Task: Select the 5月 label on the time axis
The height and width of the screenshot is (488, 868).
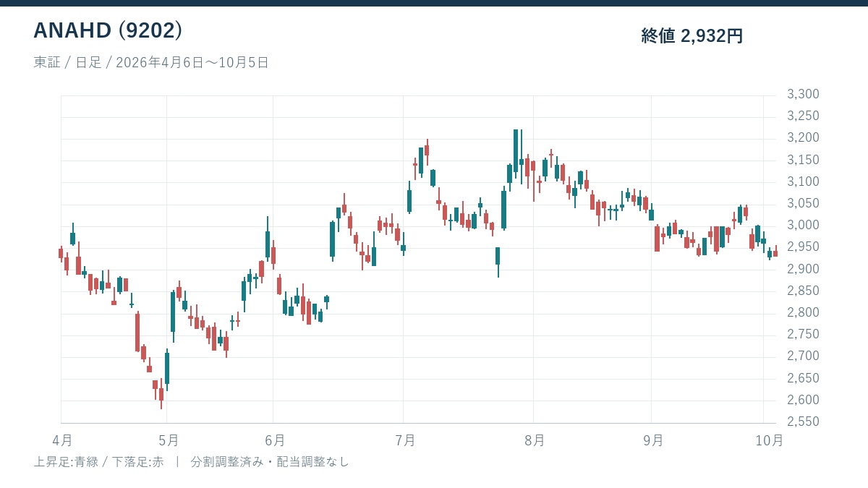Action: (x=168, y=440)
